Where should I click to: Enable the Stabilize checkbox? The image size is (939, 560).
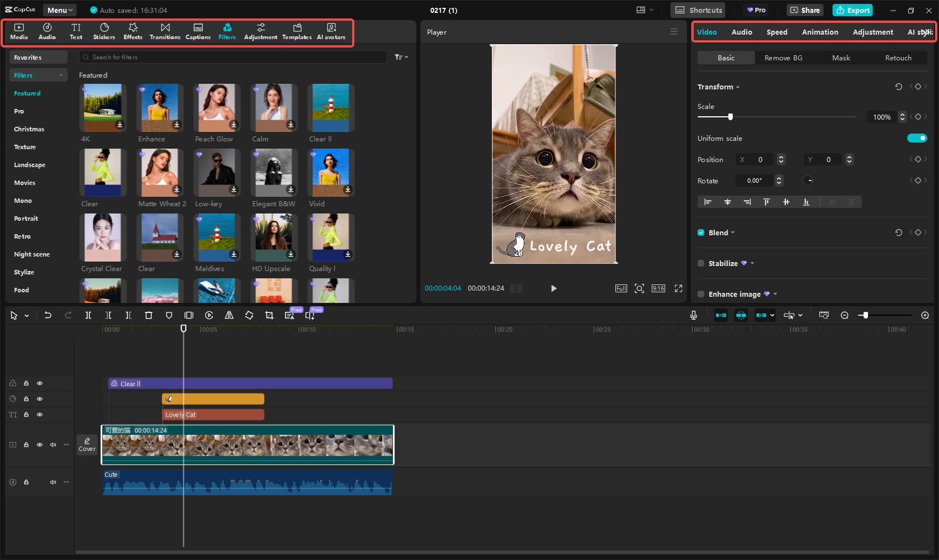click(x=701, y=263)
